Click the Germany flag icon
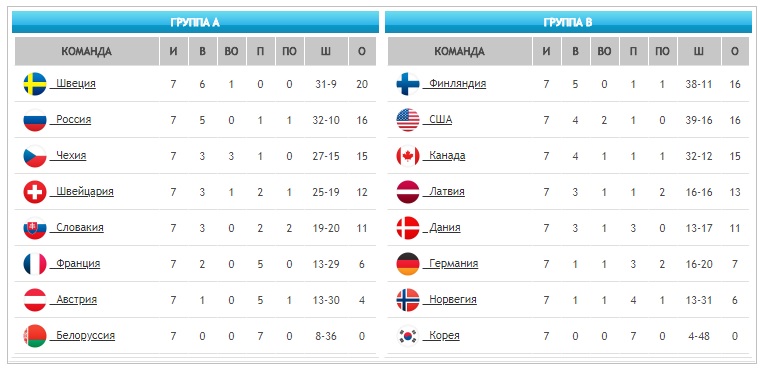Screen dimensions: 769x374 [x=408, y=264]
